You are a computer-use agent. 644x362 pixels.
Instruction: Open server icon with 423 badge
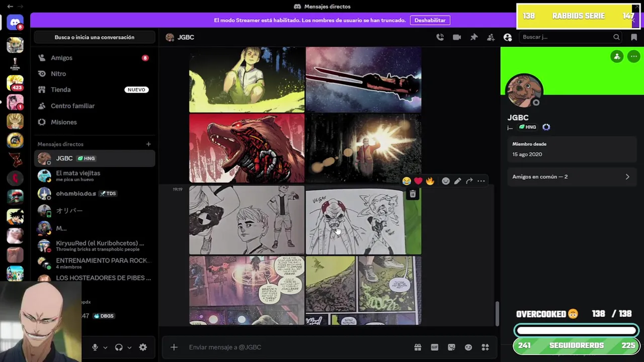[15, 82]
